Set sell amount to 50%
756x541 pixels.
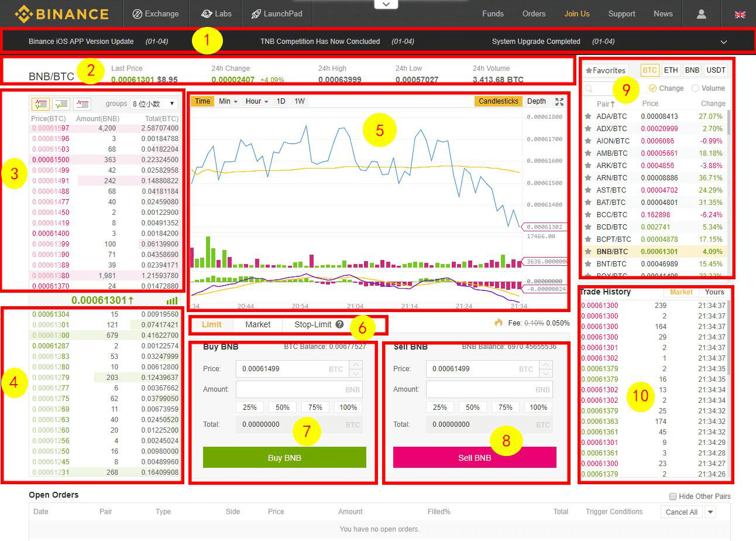coord(473,408)
